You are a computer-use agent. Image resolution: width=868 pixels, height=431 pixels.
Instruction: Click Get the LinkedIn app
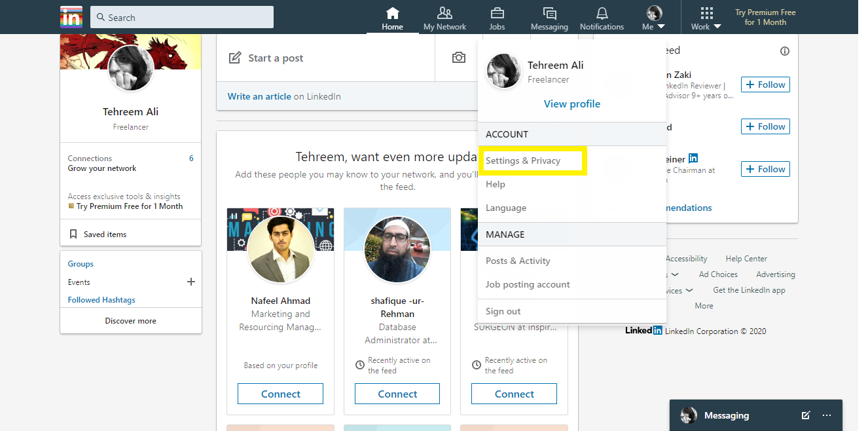[x=749, y=290]
